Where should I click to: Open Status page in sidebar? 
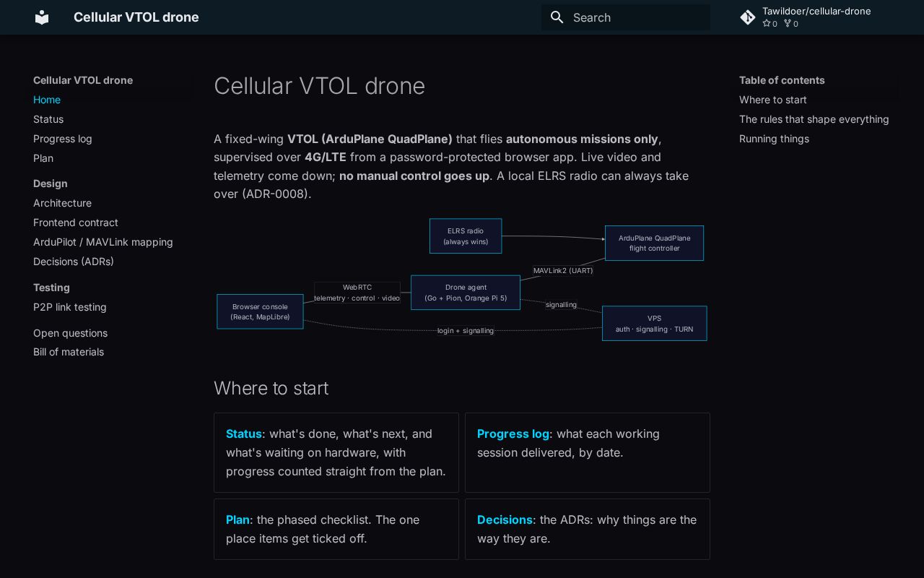point(48,119)
